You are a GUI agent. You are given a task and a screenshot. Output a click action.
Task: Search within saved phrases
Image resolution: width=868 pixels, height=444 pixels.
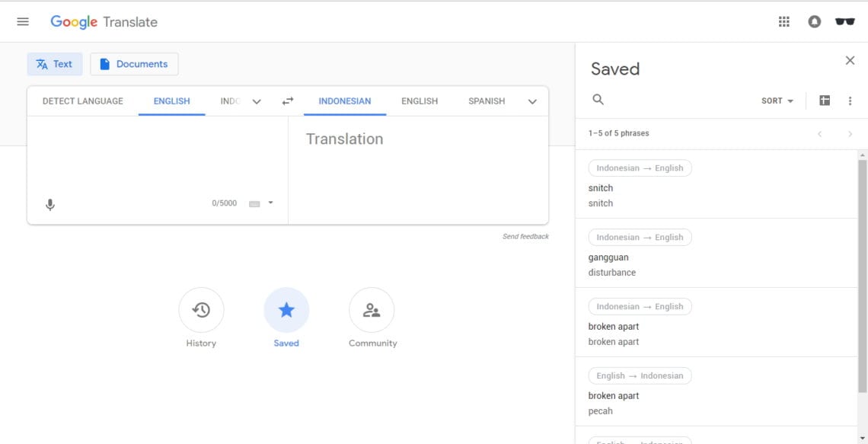(x=598, y=99)
